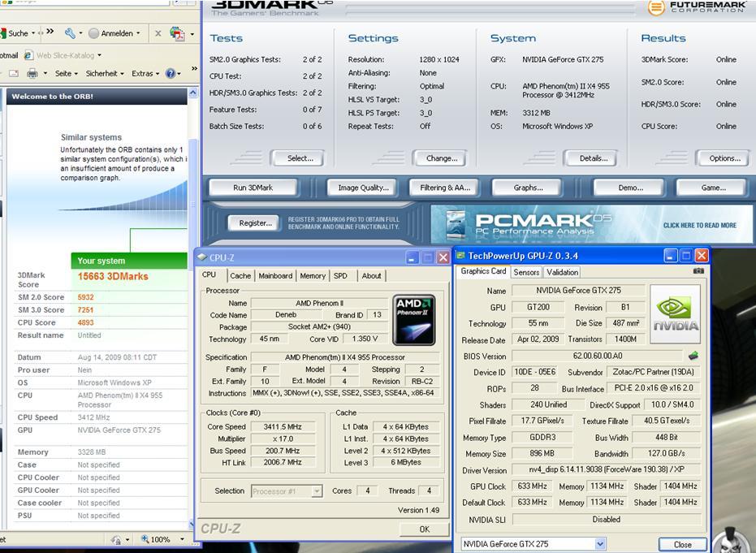Click the SM 2.0 Score value 5932
The width and height of the screenshot is (756, 553).
pos(86,297)
